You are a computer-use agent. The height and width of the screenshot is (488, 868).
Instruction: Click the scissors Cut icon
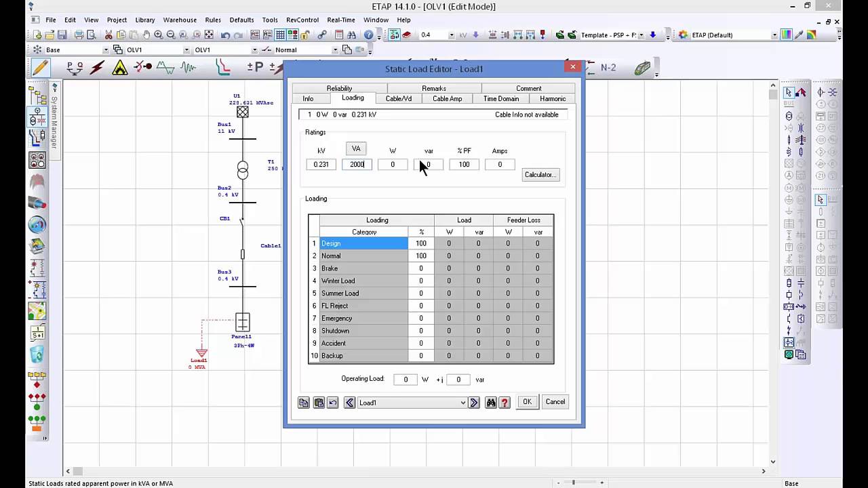click(108, 35)
